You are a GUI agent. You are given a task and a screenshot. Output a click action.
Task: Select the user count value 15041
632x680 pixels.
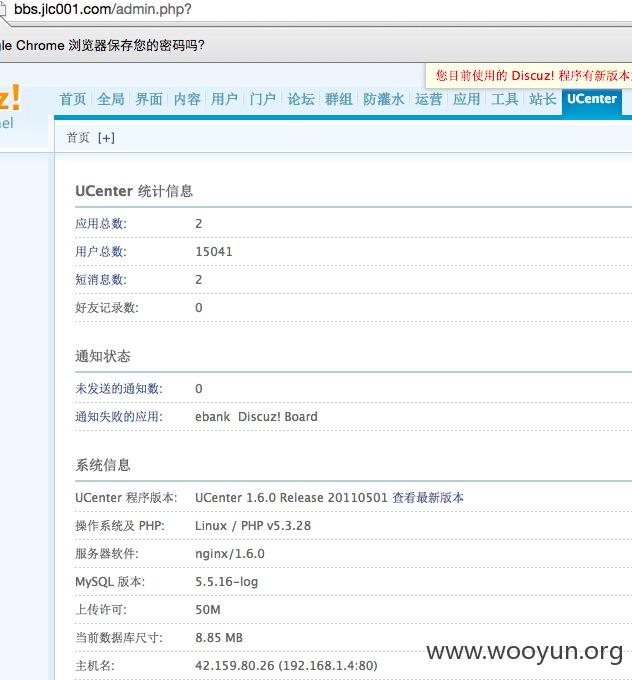coord(214,252)
